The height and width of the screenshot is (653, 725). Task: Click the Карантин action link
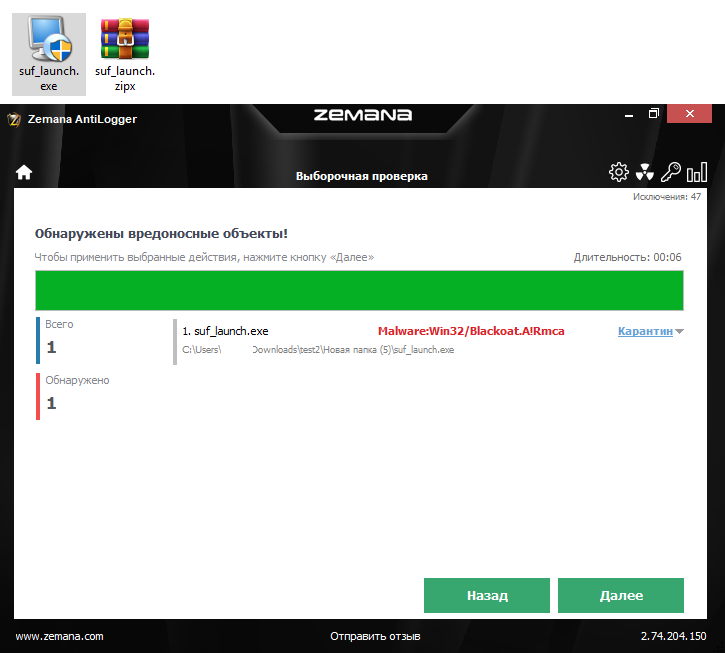[645, 331]
